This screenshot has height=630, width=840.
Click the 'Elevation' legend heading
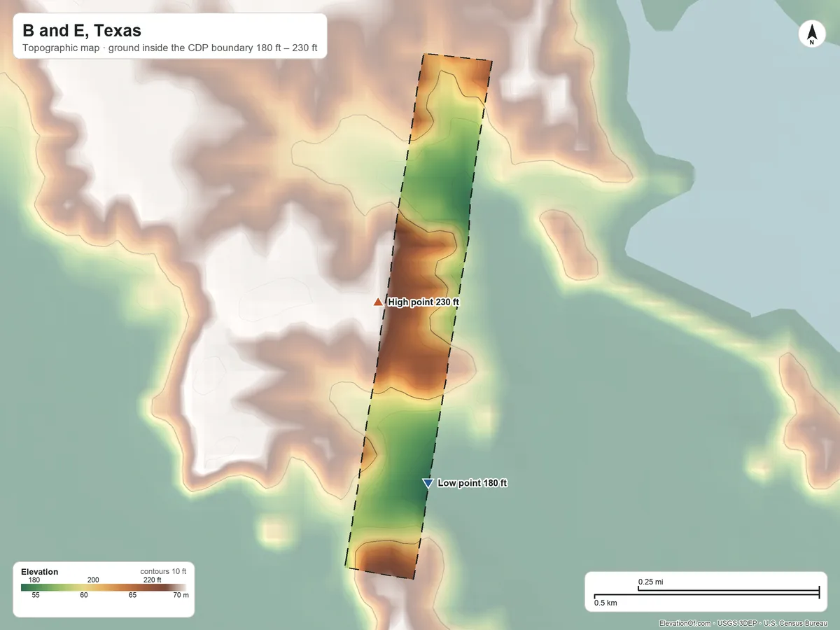pos(40,572)
